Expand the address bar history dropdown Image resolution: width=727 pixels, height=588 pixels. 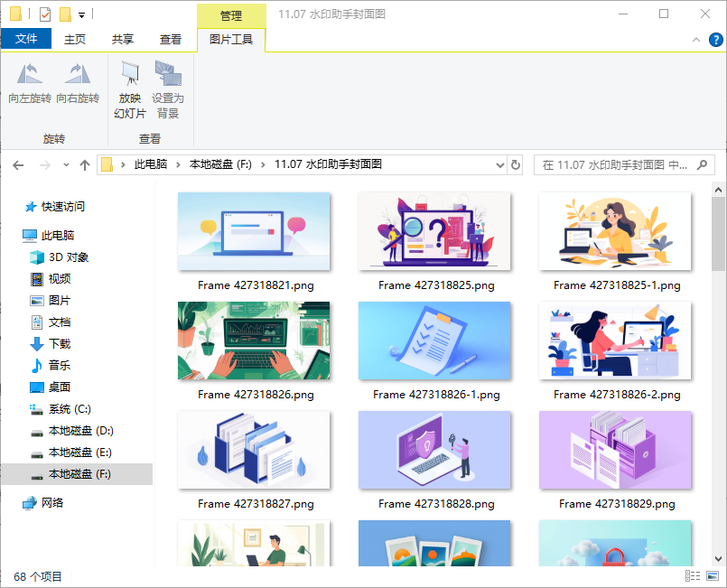pyautogui.click(x=499, y=165)
